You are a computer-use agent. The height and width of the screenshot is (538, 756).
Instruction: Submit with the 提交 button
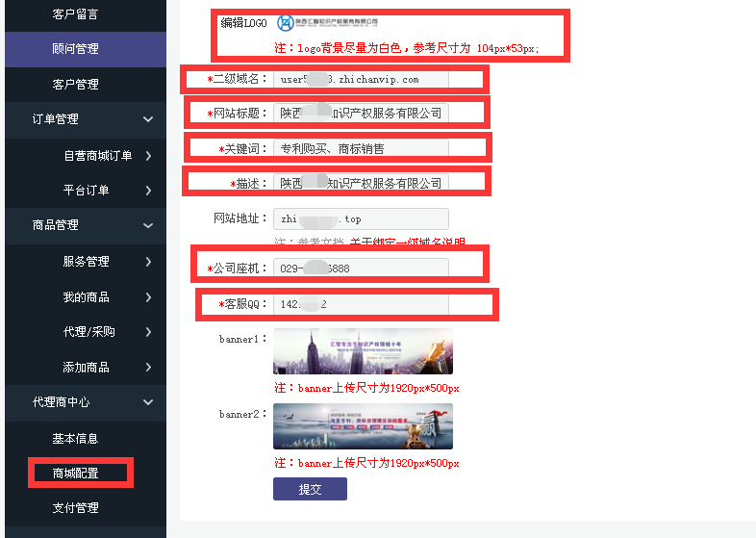click(310, 489)
